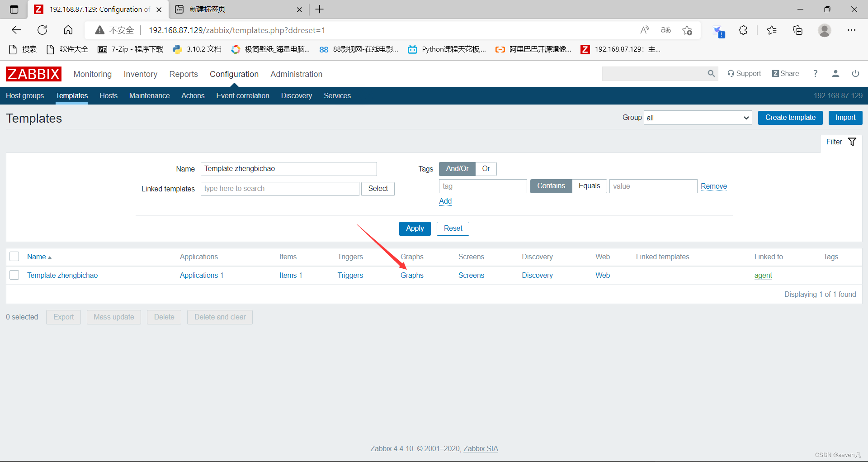This screenshot has height=462, width=868.
Task: Open browser extensions puzzle icon
Action: pos(743,30)
